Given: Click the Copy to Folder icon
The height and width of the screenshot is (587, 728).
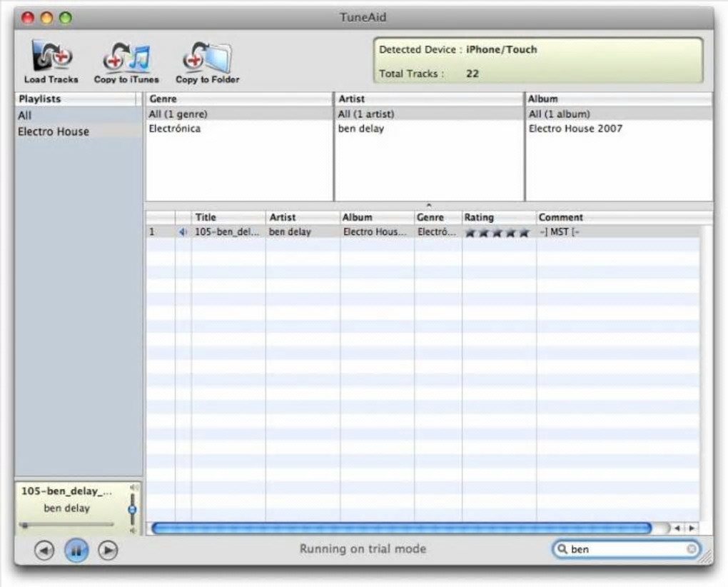Looking at the screenshot, I should (207, 58).
